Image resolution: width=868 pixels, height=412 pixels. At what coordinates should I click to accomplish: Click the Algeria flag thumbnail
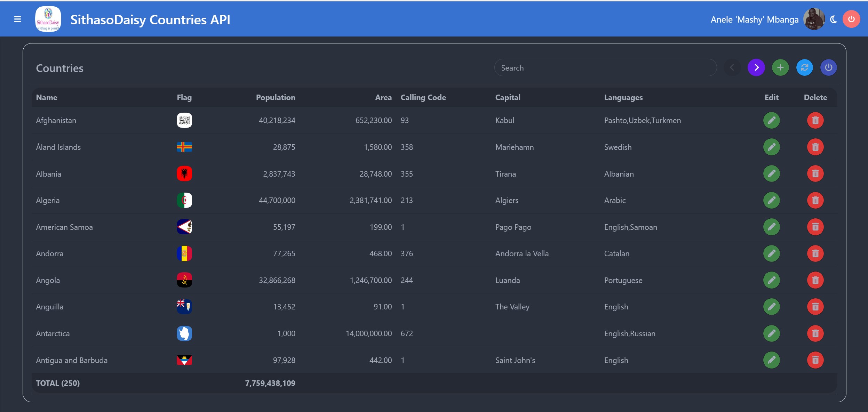[x=184, y=200]
